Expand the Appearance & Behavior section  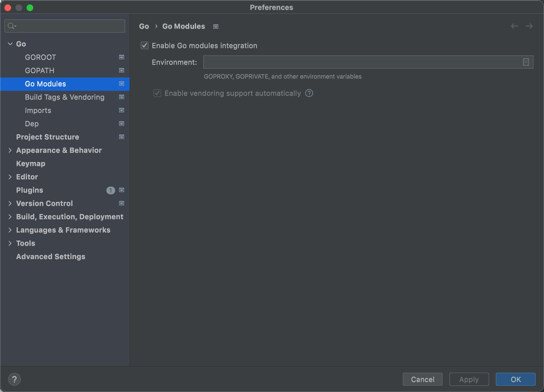click(x=10, y=150)
